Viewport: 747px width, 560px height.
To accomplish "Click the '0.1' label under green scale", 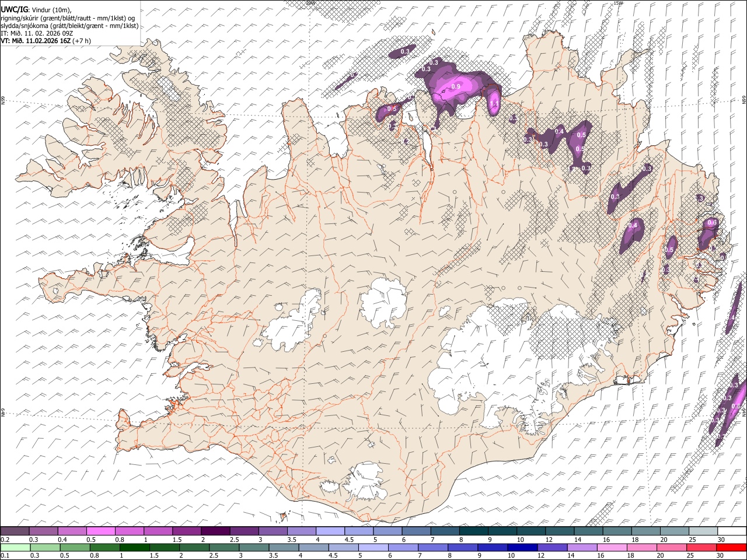I will click(5, 555).
